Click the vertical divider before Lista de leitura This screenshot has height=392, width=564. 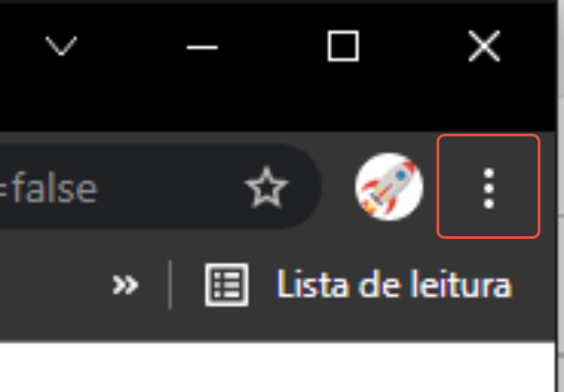point(170,285)
